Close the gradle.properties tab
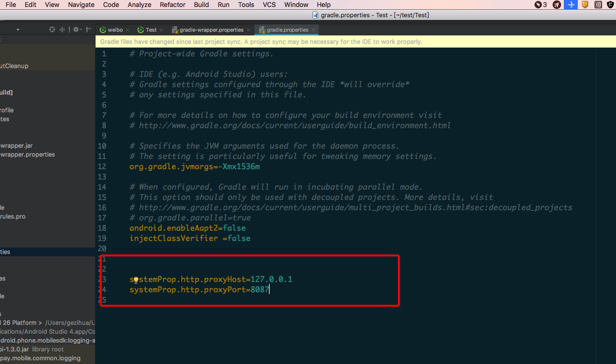Viewport: 616px width, 364px height. pyautogui.click(x=314, y=30)
